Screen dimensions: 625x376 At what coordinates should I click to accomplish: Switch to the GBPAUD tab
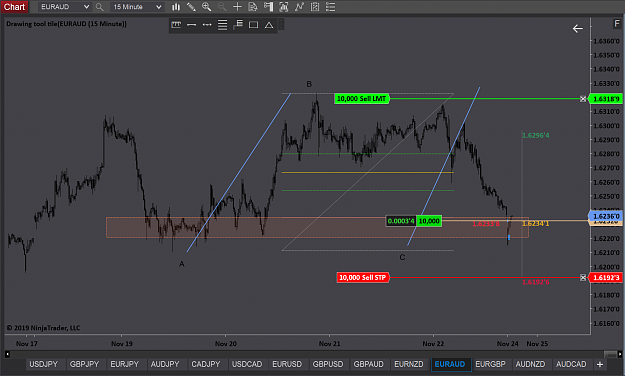click(x=368, y=364)
